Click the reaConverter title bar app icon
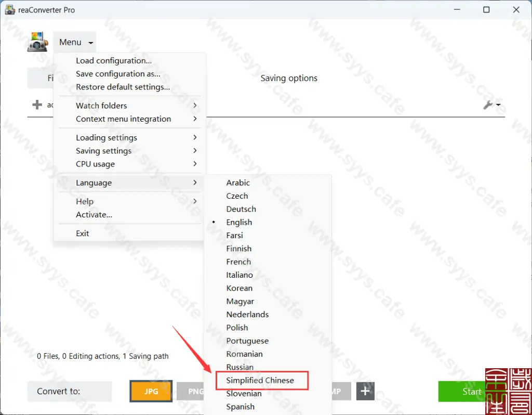This screenshot has width=532, height=415. [10, 10]
